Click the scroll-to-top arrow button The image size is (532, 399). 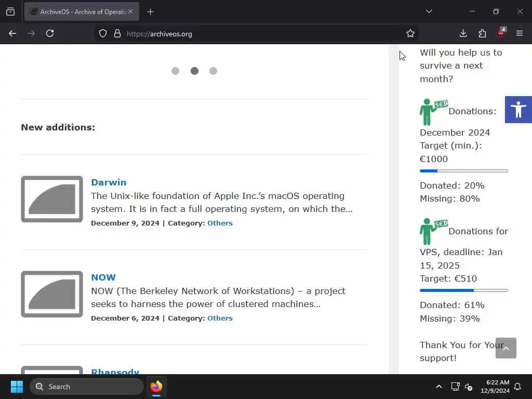click(506, 348)
